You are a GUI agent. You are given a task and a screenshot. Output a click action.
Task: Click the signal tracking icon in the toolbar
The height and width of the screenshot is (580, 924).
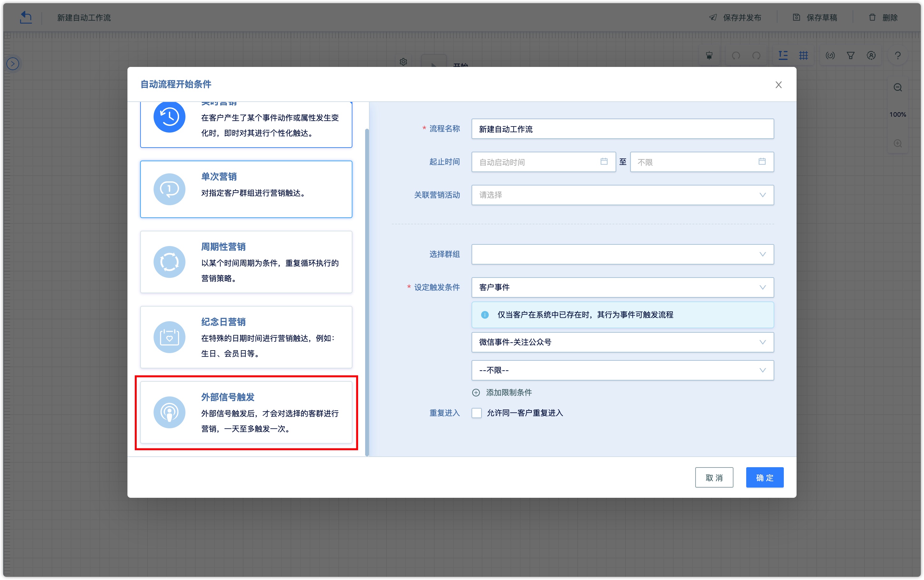[830, 56]
